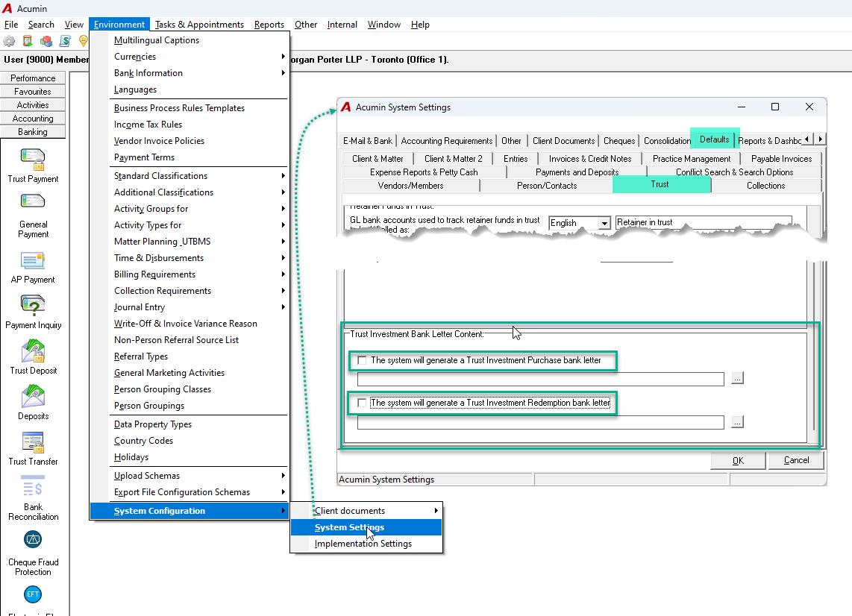The image size is (852, 616).
Task: Click the Retainer in trust text field
Action: [x=704, y=223]
